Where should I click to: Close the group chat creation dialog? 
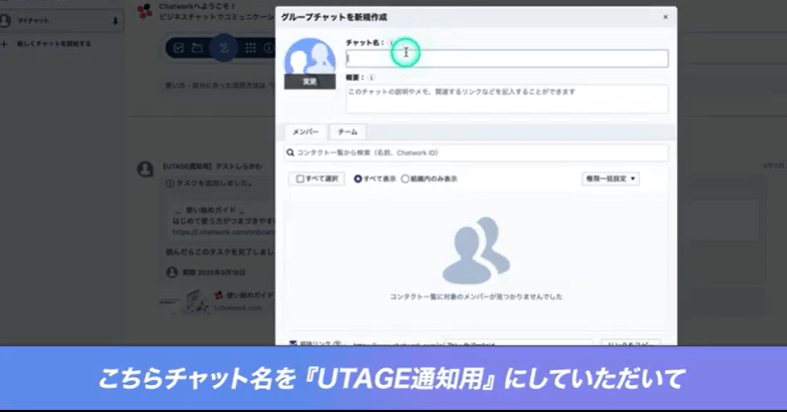pyautogui.click(x=665, y=17)
